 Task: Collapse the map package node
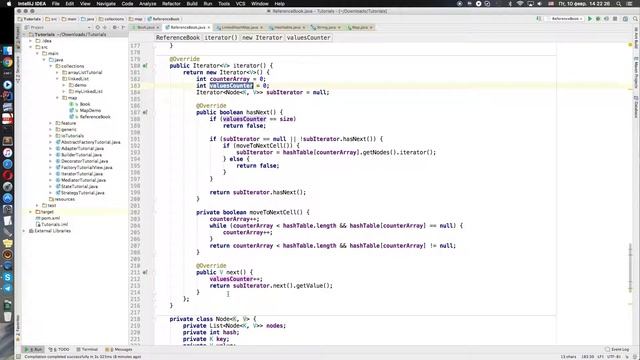click(x=58, y=98)
